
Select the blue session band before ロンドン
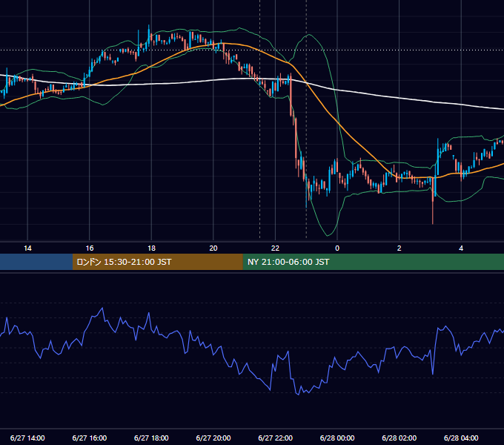[36, 262]
